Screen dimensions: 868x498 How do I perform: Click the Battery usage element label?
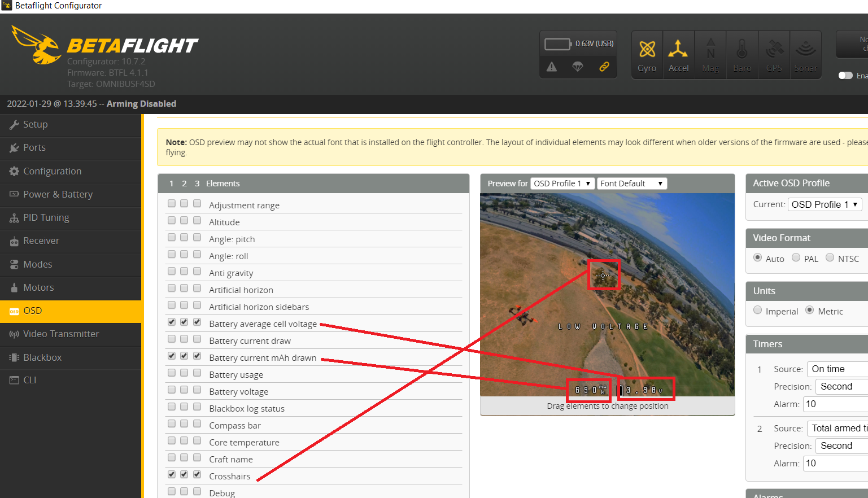point(236,375)
